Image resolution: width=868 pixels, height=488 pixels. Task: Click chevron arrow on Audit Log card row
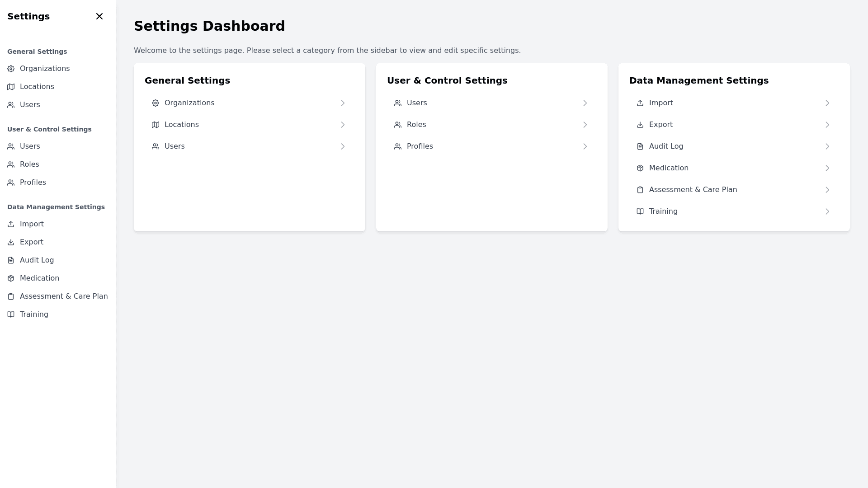[x=827, y=146]
